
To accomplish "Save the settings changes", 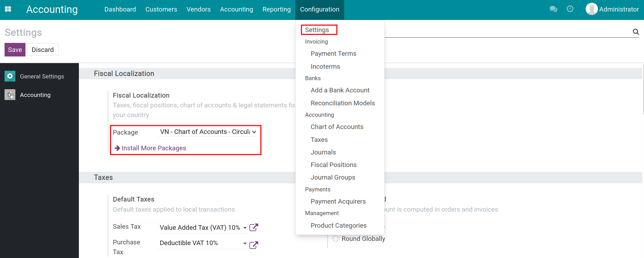I will click(x=15, y=50).
